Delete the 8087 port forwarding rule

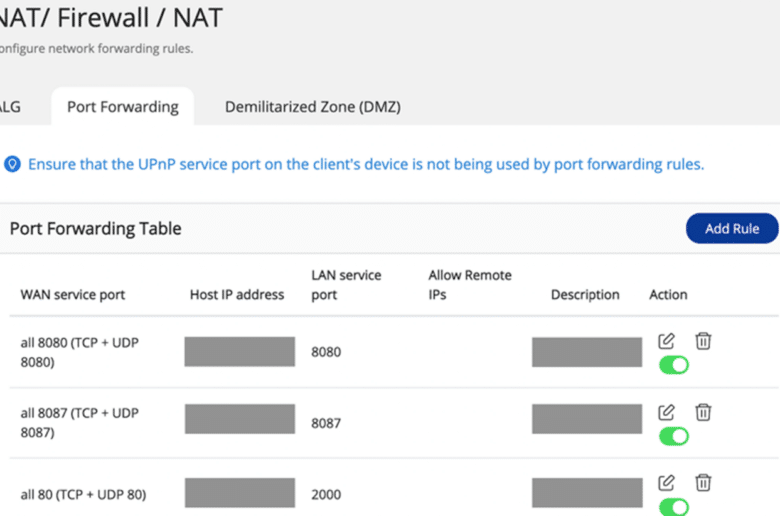(x=703, y=412)
